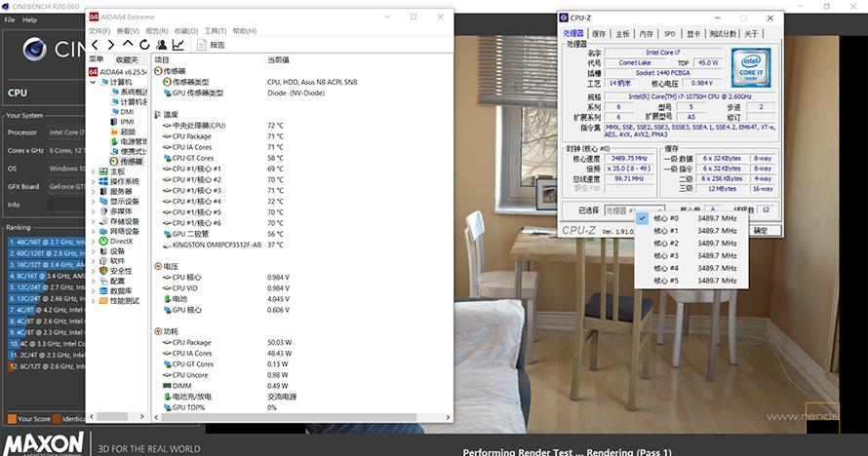Click 操作系统 Windows logo icon
The width and height of the screenshot is (868, 456).
[103, 181]
